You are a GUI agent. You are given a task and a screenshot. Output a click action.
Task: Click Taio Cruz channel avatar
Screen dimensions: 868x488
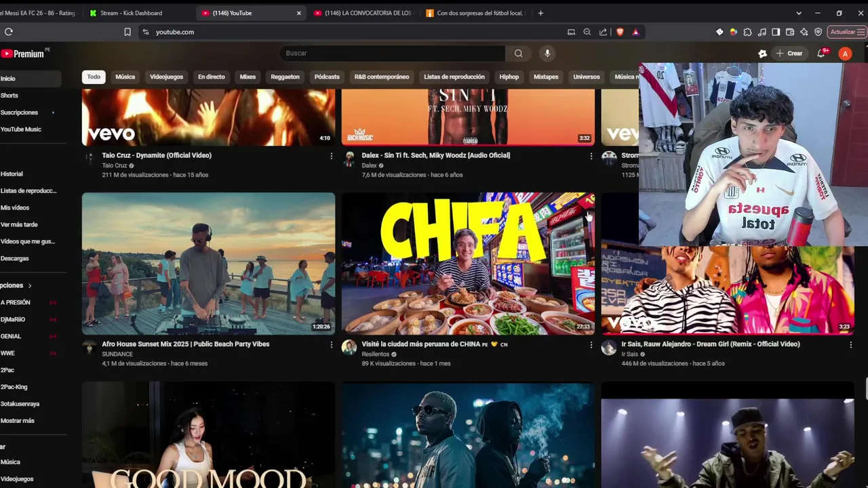point(90,159)
